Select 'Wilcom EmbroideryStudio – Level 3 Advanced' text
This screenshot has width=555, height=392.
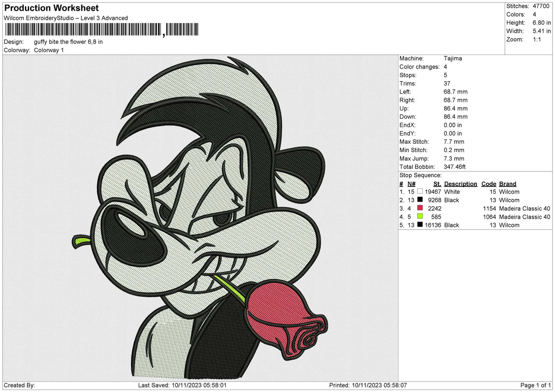(x=66, y=18)
